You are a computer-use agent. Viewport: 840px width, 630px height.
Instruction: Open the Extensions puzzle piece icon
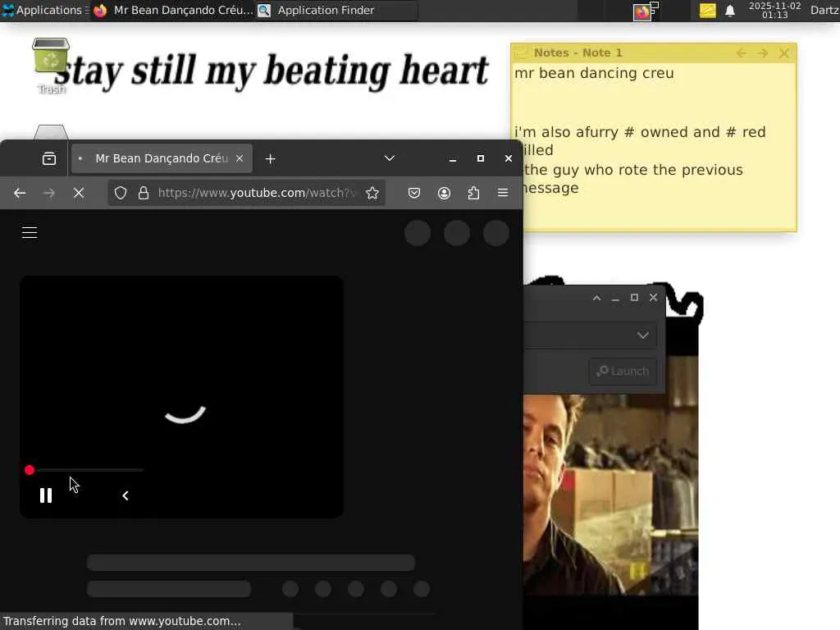[473, 193]
